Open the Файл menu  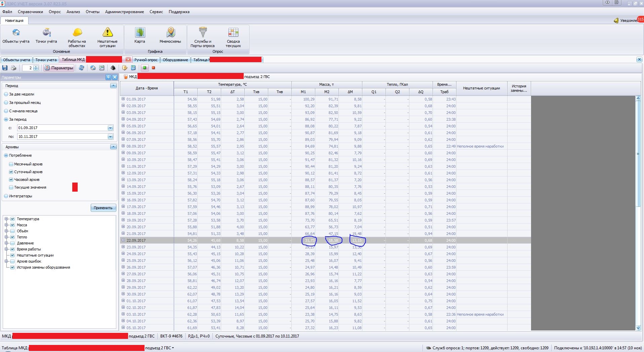pyautogui.click(x=7, y=12)
